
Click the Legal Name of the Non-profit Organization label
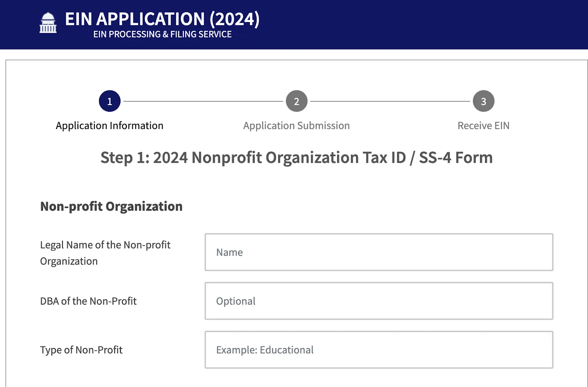105,253
